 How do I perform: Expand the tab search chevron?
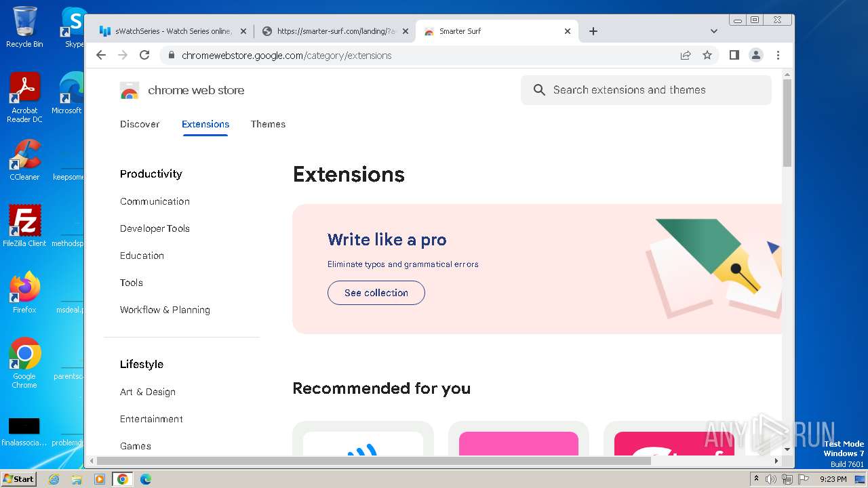pos(713,31)
